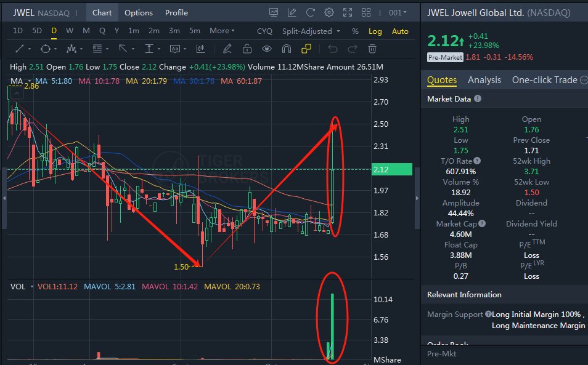The image size is (588, 365).
Task: Select the wave pattern drawing tool
Action: [71, 49]
